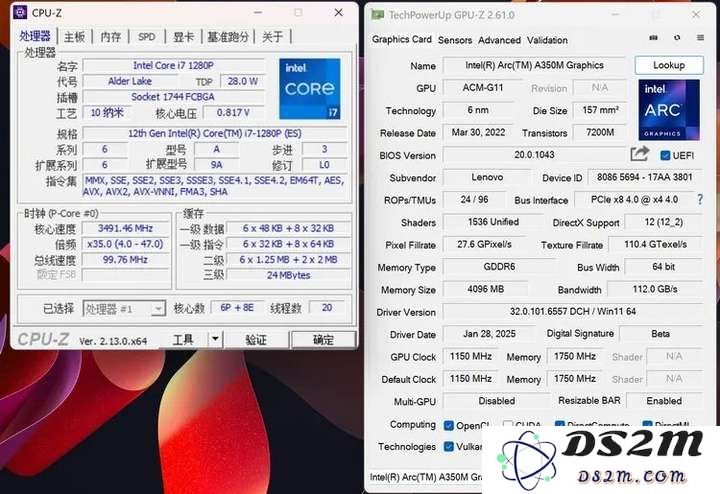Click the BIOS export share icon
This screenshot has width=720, height=494.
tap(640, 154)
